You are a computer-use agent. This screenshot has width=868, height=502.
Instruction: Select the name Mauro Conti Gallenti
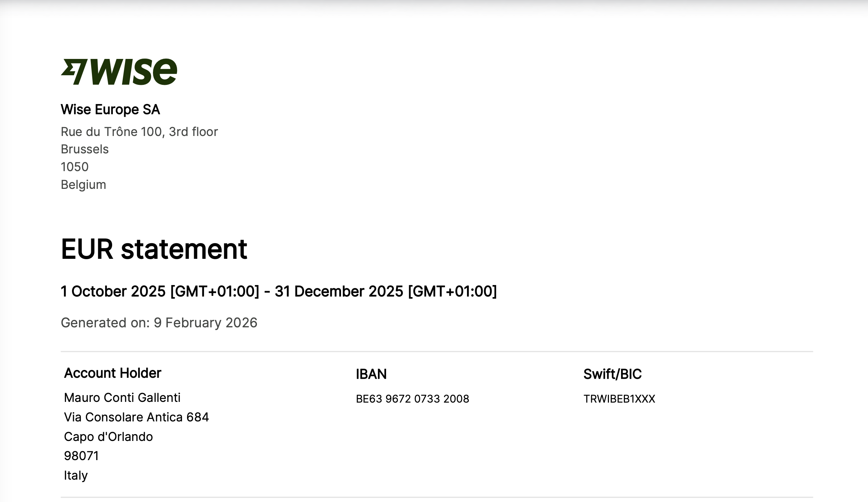tap(122, 398)
